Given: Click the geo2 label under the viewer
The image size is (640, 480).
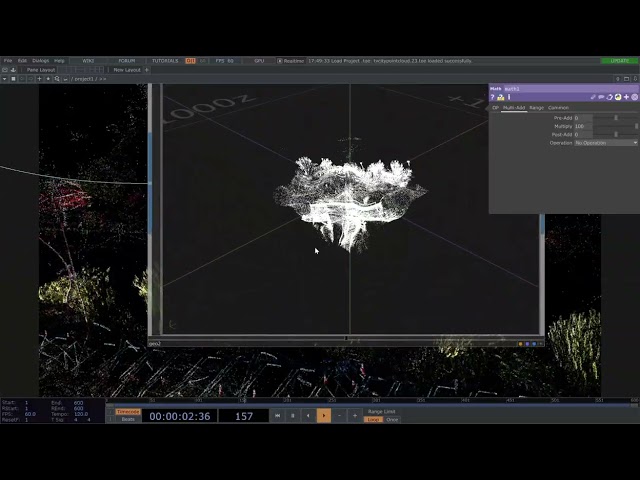Looking at the screenshot, I should pyautogui.click(x=155, y=344).
